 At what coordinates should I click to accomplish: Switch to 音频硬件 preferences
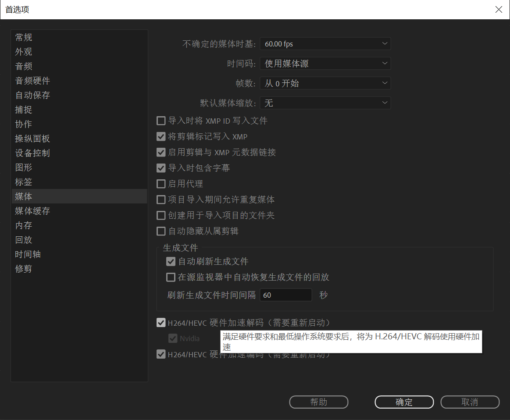(x=32, y=80)
